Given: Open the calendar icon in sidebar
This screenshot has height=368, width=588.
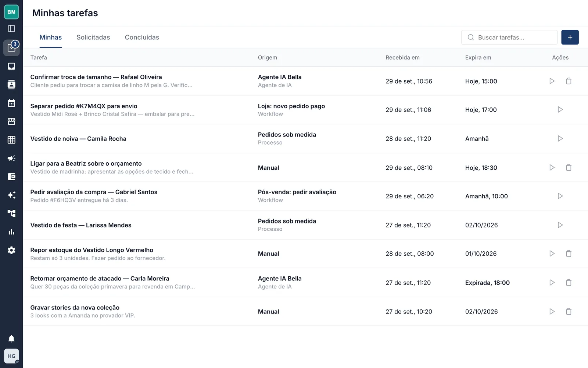Looking at the screenshot, I should tap(11, 103).
